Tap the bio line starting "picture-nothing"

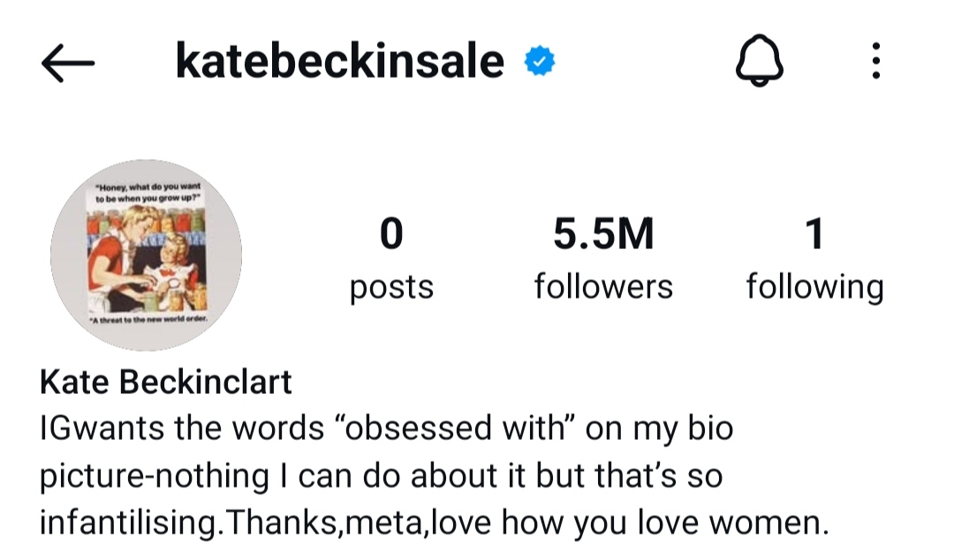coord(381,476)
